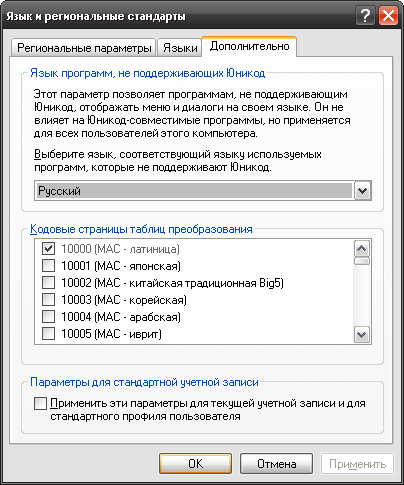Image resolution: width=404 pixels, height=485 pixels.
Task: Click the help question mark icon
Action: coord(365,16)
